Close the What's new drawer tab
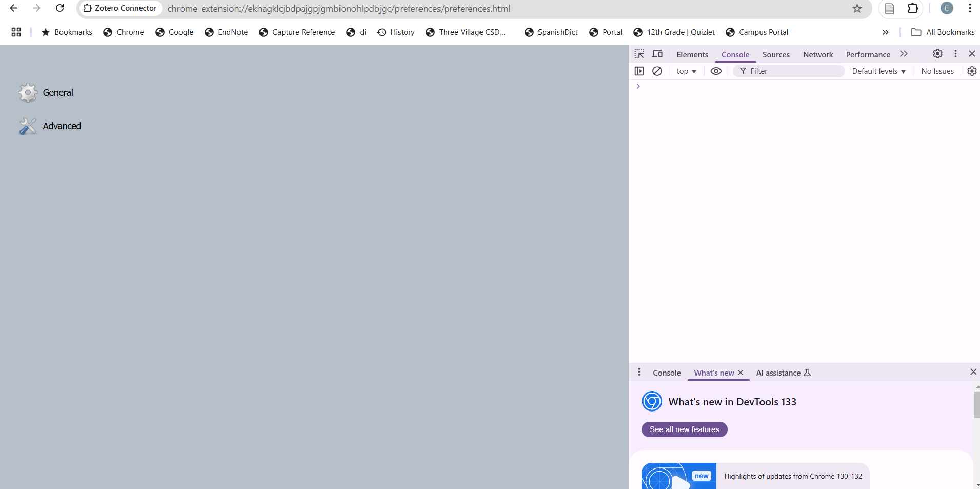The image size is (980, 489). pyautogui.click(x=741, y=373)
